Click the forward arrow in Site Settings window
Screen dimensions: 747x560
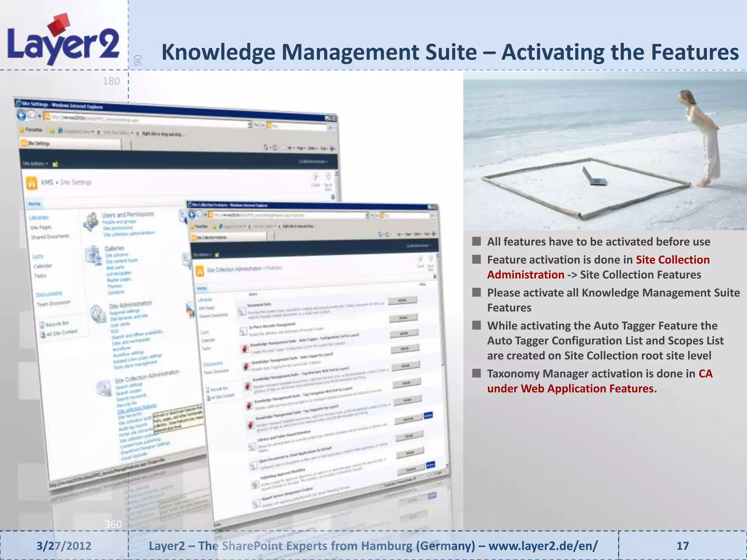click(32, 116)
